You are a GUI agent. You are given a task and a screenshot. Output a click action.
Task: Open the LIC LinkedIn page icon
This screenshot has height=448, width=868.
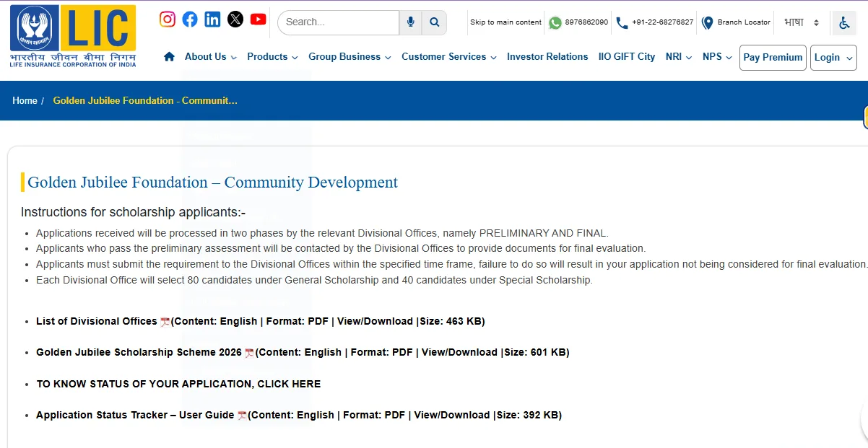click(x=212, y=19)
